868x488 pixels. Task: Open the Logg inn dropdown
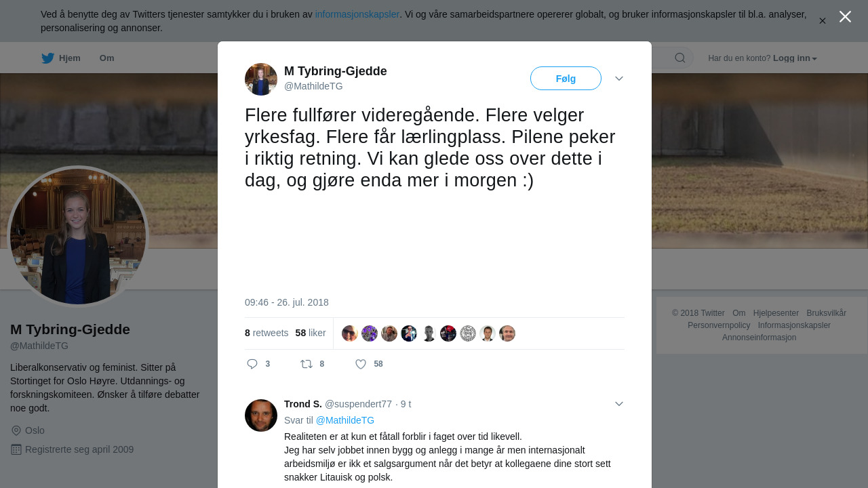pos(795,58)
